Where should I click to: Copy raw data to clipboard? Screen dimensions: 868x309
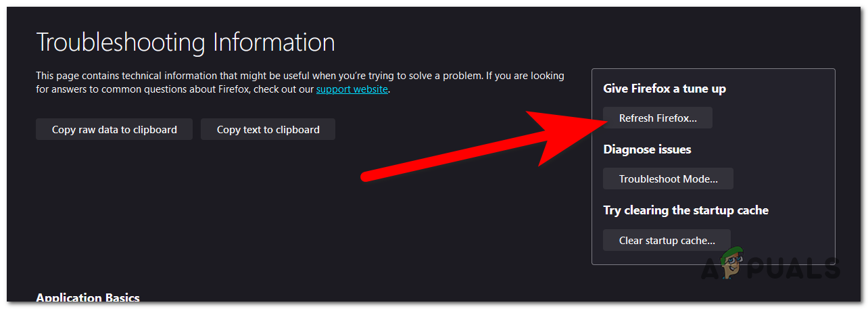click(114, 129)
